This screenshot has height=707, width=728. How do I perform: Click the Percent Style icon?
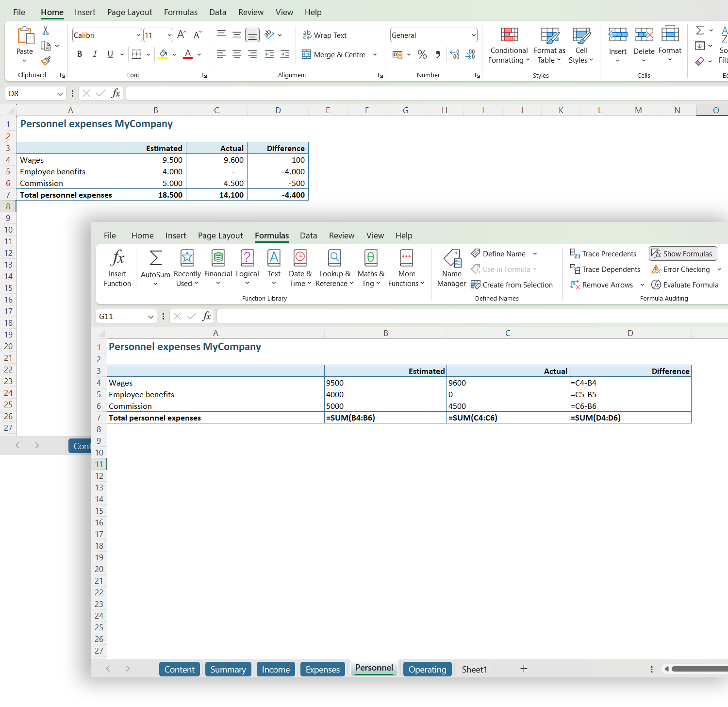422,54
